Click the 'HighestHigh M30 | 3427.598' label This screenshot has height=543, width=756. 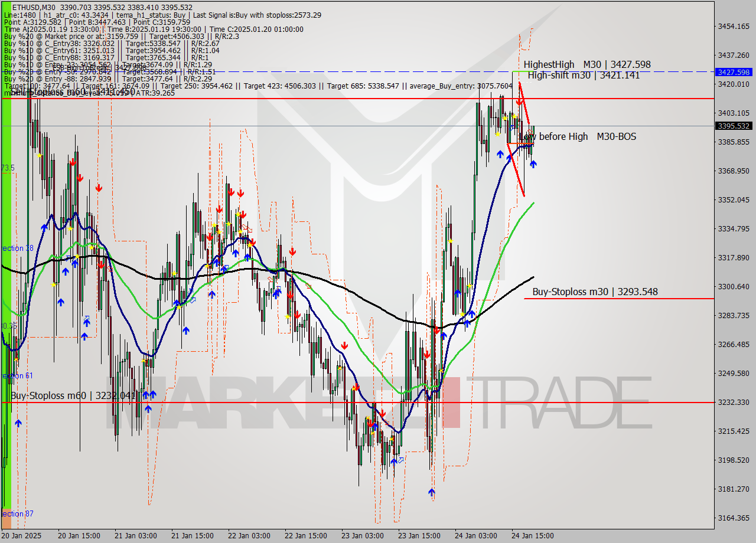point(587,64)
